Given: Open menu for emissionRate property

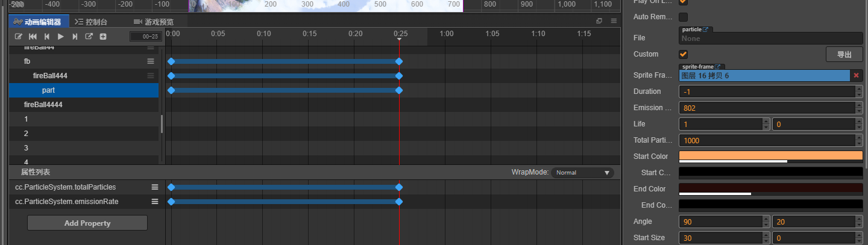Looking at the screenshot, I should tap(155, 202).
